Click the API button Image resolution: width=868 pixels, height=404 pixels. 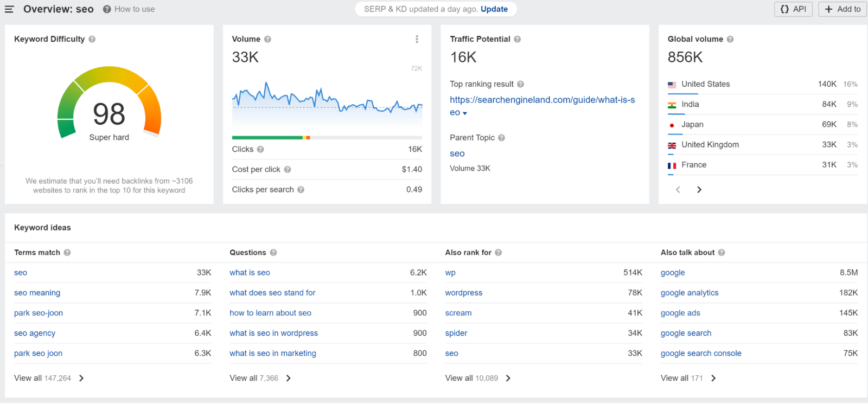[793, 9]
